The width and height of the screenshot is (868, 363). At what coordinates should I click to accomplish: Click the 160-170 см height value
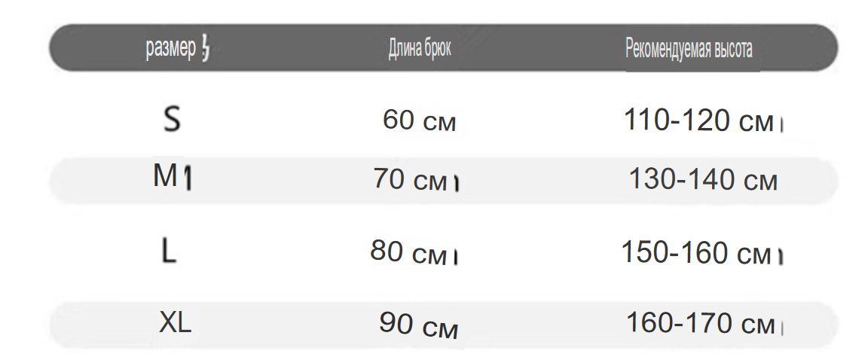(x=700, y=323)
